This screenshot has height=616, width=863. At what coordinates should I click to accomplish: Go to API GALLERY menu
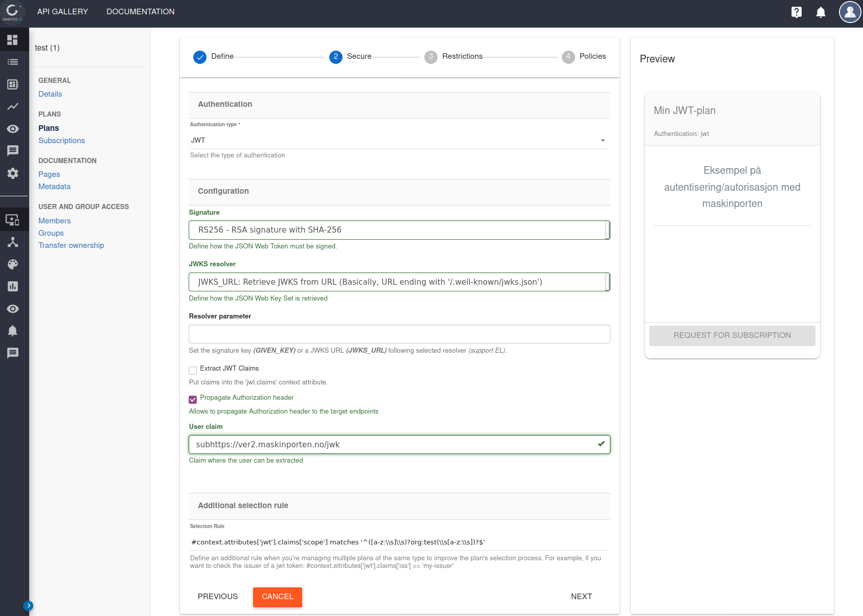[63, 12]
